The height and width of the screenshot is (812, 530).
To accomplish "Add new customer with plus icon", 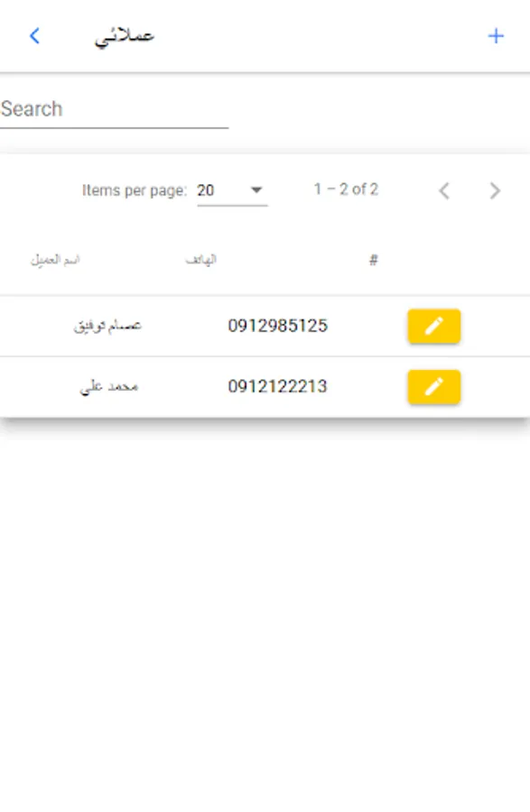I will click(x=496, y=36).
